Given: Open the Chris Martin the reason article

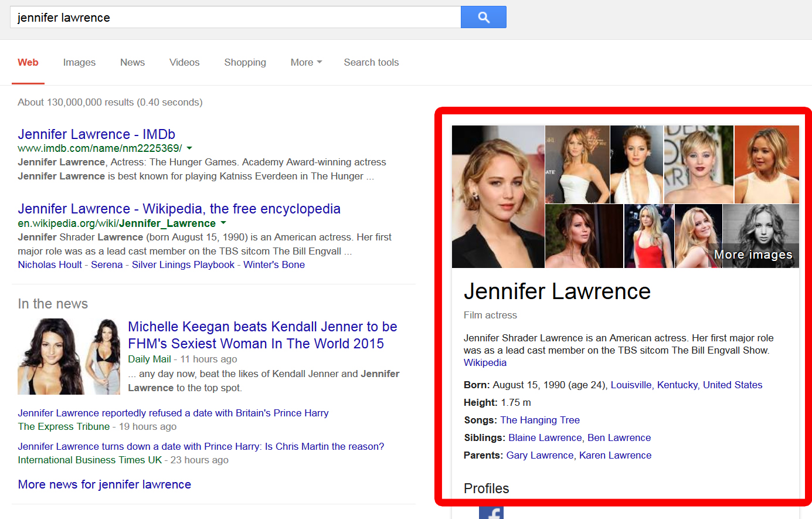Looking at the screenshot, I should tap(201, 446).
